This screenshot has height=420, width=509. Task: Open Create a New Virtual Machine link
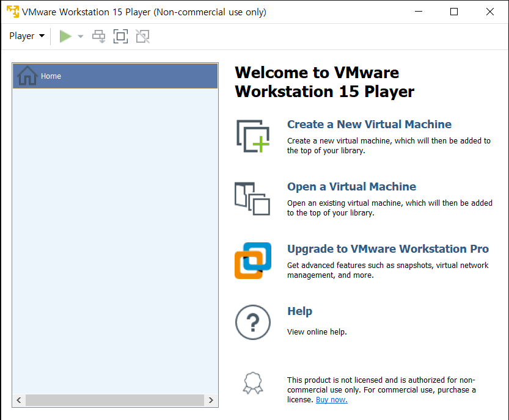[x=369, y=124]
